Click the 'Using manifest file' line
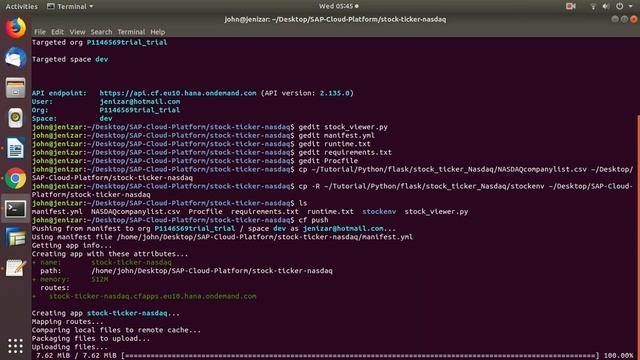The height and width of the screenshot is (360, 640). pos(222,237)
